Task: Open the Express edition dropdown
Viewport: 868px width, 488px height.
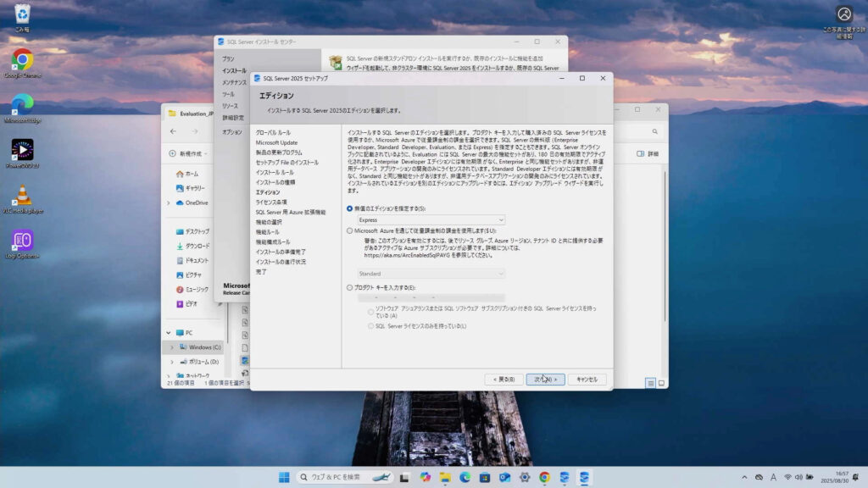Action: coord(431,220)
